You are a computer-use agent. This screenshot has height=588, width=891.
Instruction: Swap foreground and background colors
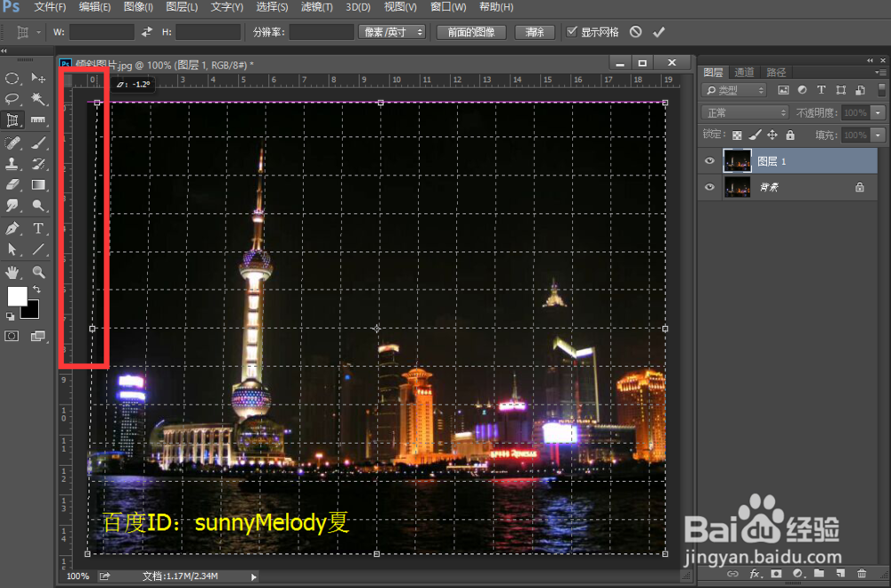click(x=37, y=290)
